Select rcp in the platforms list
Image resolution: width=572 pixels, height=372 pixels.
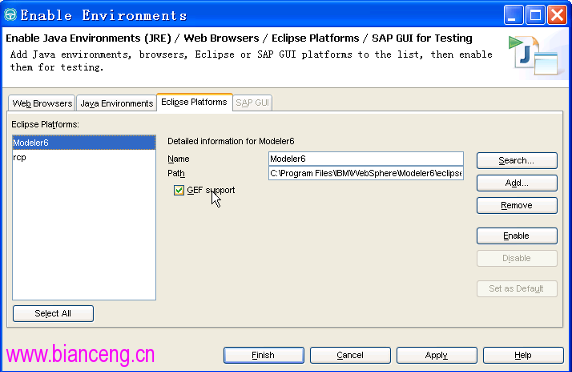84,157
